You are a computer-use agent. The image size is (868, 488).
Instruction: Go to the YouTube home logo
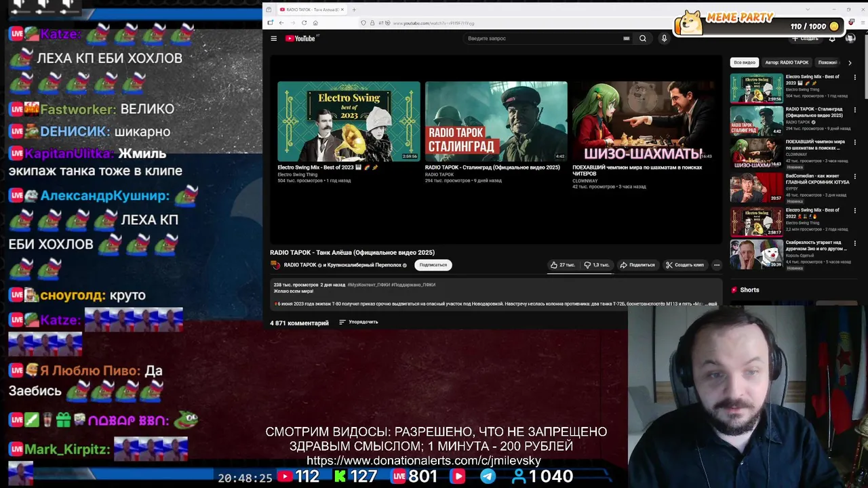300,39
